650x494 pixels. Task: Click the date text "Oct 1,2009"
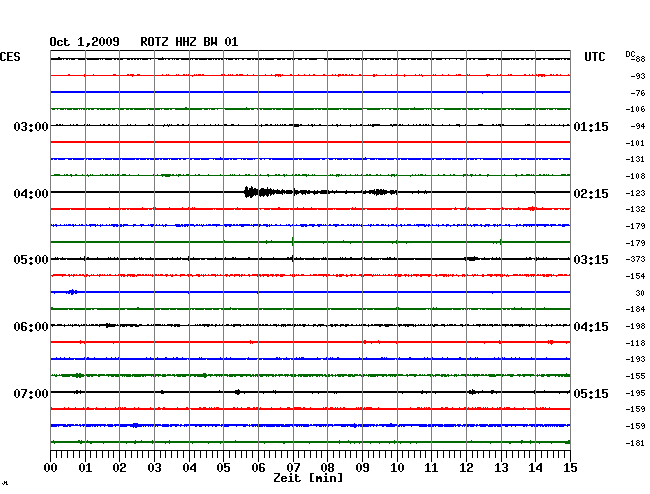pyautogui.click(x=85, y=42)
